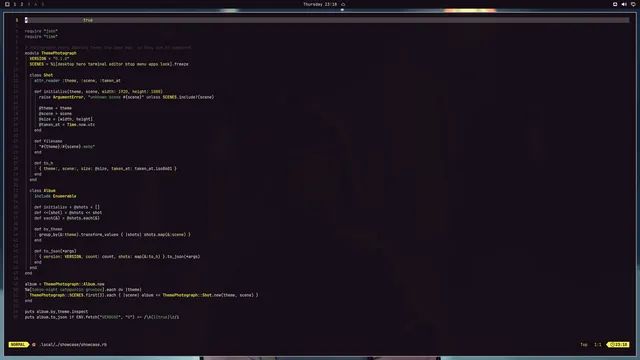
Task: Switch to workspace 1
Action: pyautogui.click(x=15, y=4)
